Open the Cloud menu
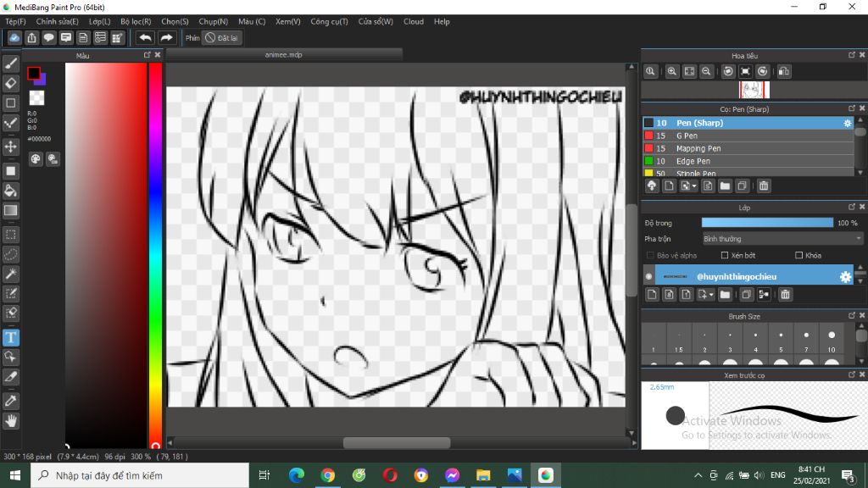The image size is (868, 488). coord(414,21)
